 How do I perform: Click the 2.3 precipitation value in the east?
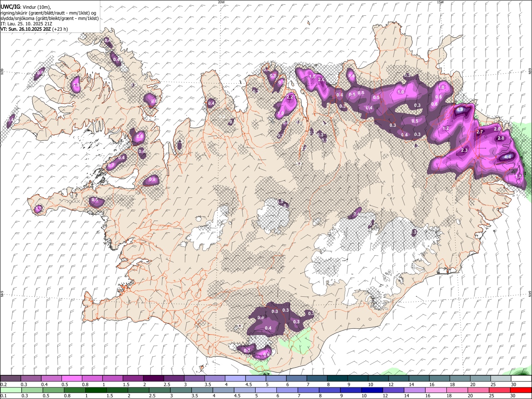pos(465,150)
